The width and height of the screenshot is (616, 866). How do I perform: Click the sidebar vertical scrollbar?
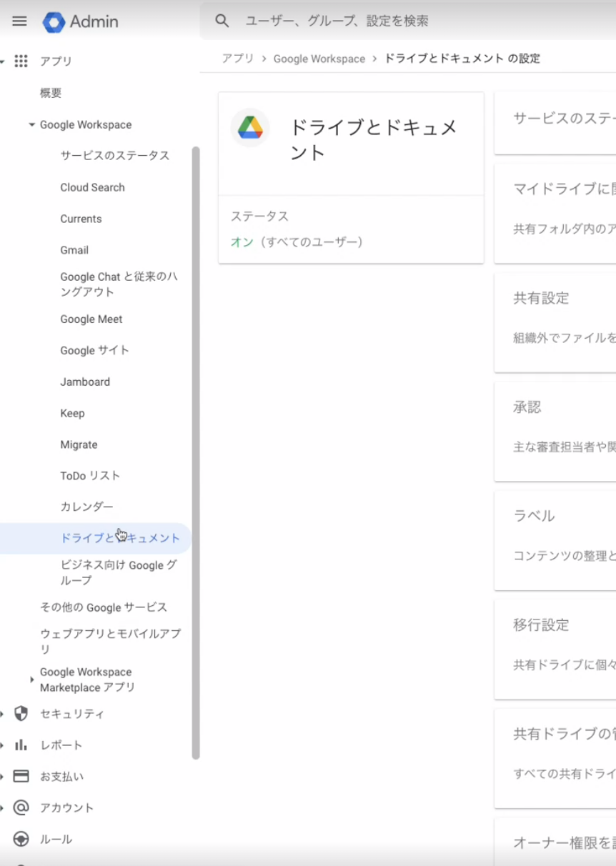click(196, 450)
